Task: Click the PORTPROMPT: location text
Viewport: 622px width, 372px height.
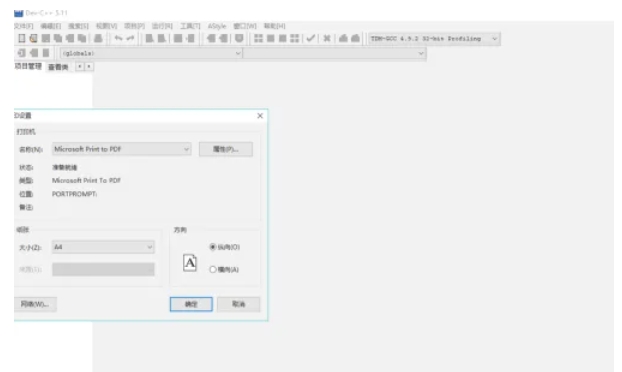Action: coord(74,194)
